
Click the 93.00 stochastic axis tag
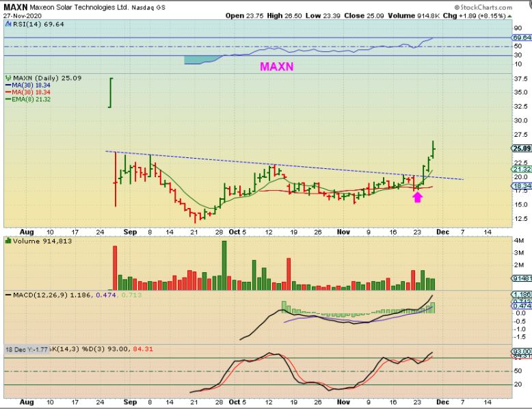(522, 352)
